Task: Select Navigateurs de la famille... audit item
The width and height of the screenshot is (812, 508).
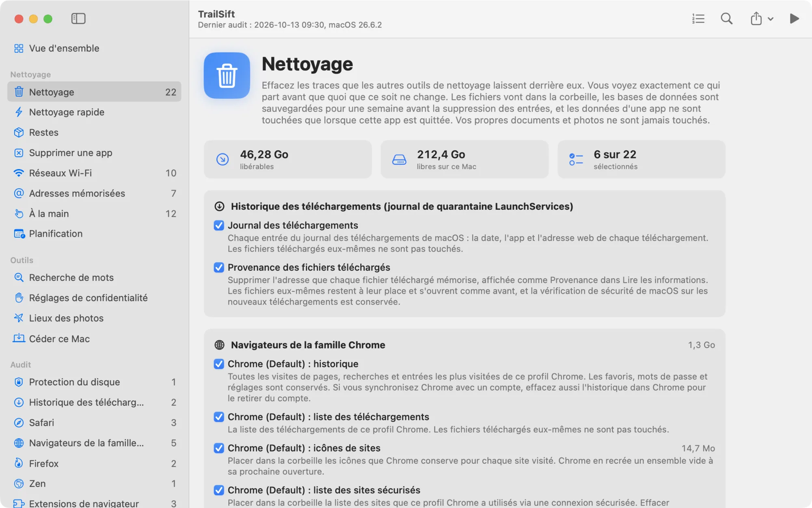Action: click(94, 443)
